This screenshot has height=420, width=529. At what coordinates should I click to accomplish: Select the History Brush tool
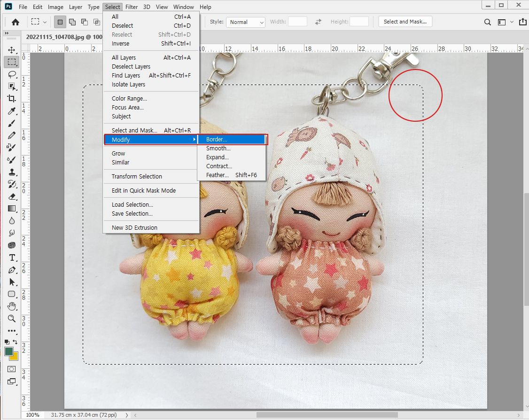point(12,184)
